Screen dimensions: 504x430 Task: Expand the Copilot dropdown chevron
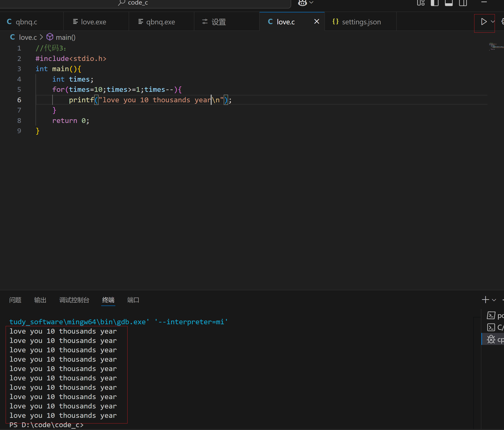point(311,3)
